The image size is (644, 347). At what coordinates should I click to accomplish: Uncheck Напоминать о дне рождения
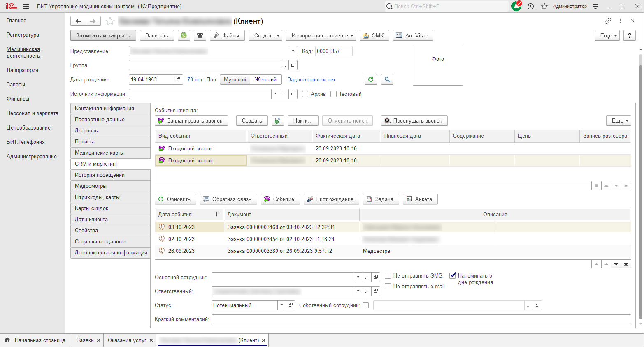click(x=453, y=276)
